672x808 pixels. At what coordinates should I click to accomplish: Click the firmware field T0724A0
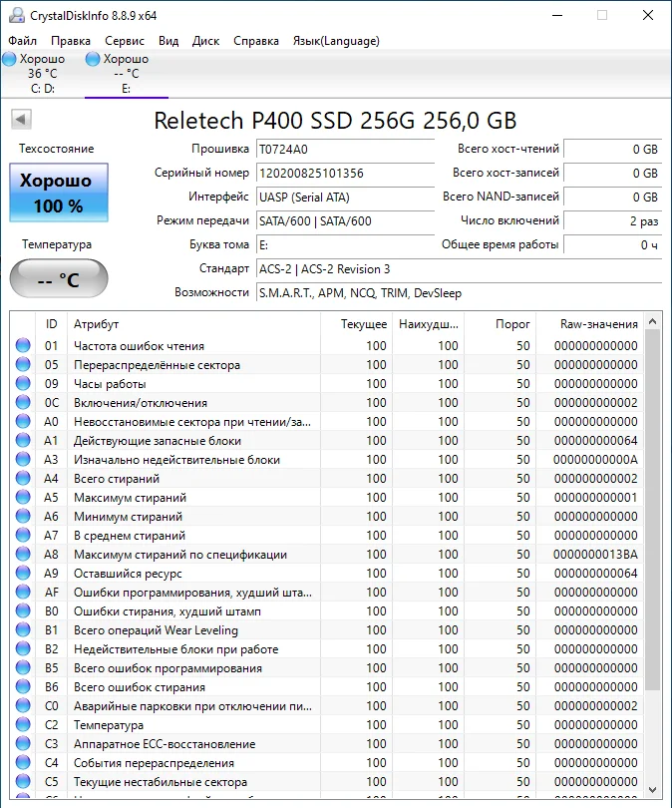click(346, 150)
